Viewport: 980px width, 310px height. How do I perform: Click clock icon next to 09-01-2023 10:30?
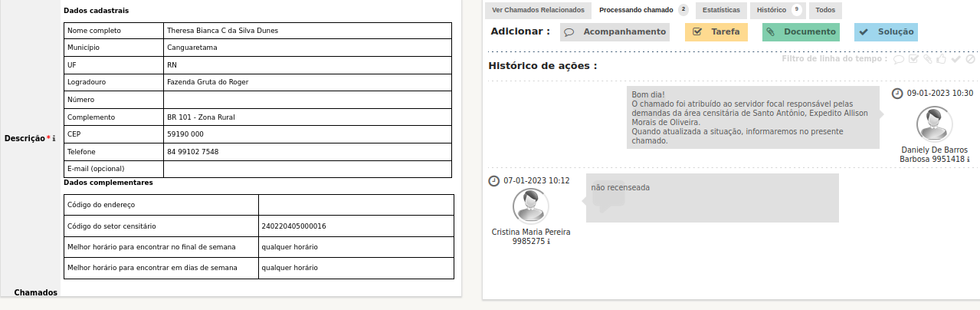click(x=897, y=93)
